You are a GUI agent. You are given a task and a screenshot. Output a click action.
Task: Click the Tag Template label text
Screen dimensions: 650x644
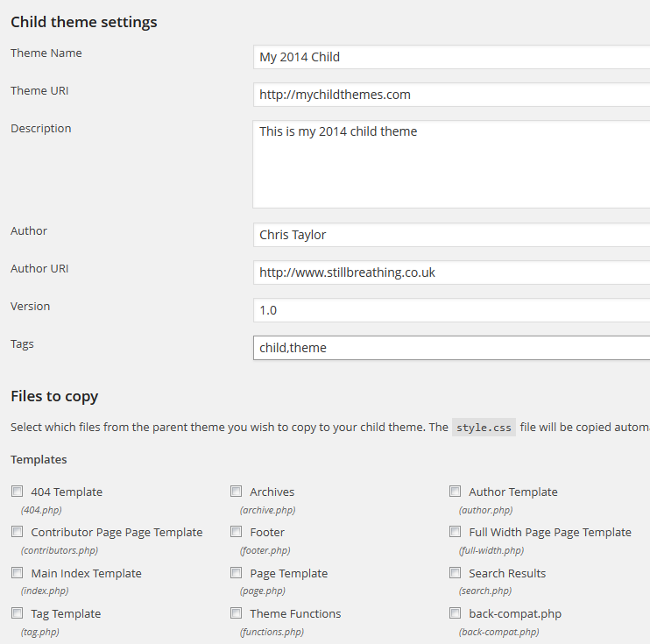66,613
